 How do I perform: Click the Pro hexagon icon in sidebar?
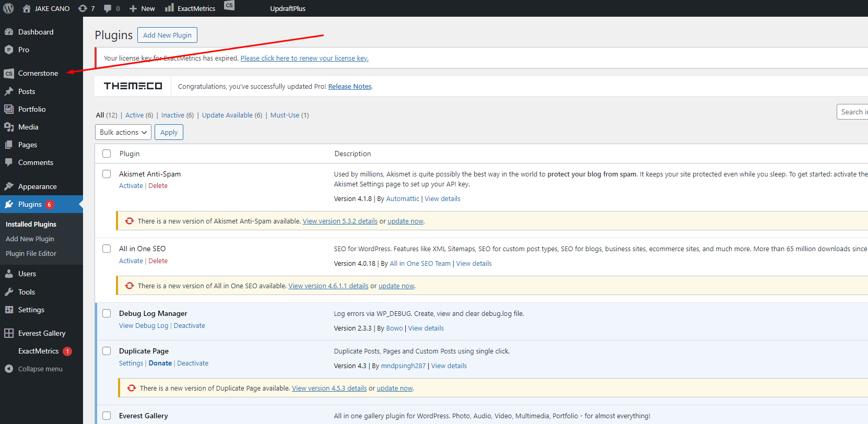pyautogui.click(x=9, y=50)
